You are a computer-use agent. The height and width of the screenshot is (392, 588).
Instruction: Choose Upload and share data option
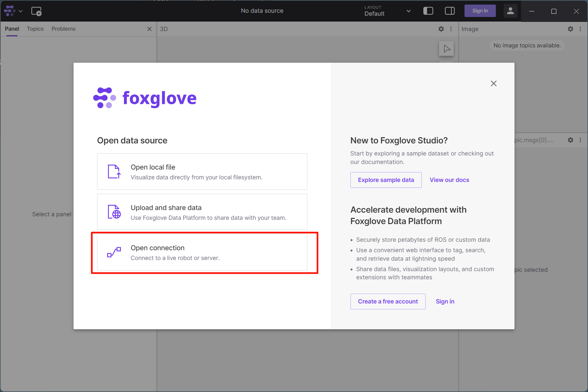point(202,212)
